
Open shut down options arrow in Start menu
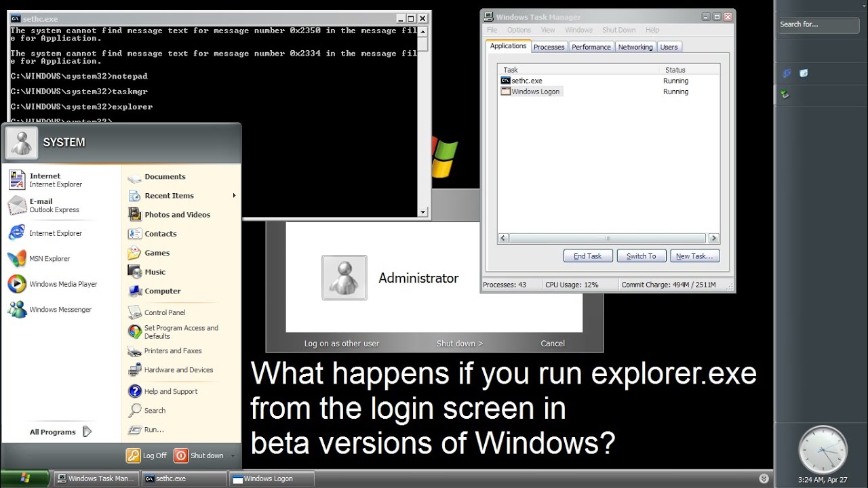point(233,456)
